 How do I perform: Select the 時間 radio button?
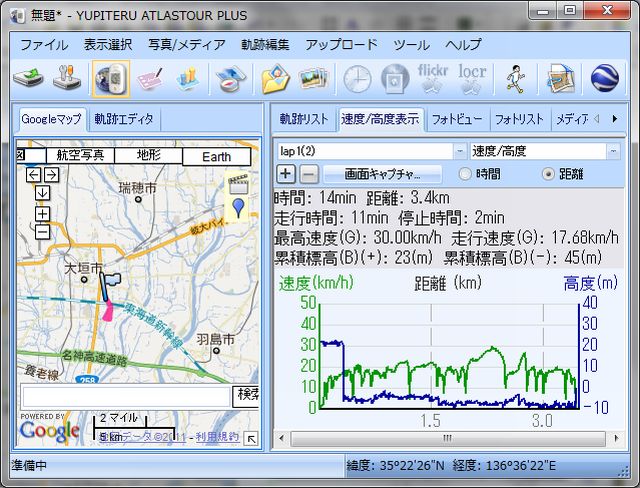coord(465,174)
